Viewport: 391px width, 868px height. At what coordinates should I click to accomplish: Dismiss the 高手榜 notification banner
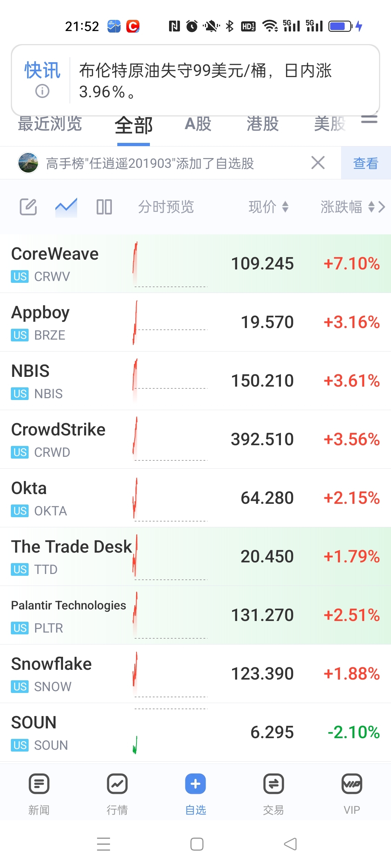[x=318, y=163]
